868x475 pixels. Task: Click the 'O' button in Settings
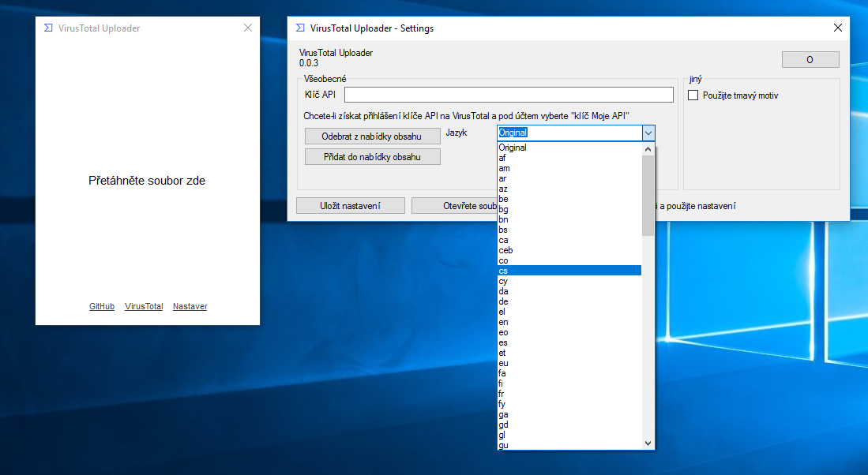point(810,60)
